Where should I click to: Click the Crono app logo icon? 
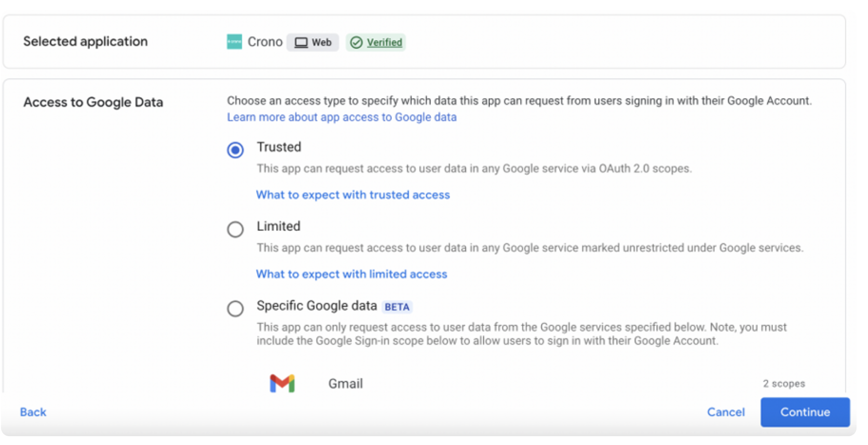pyautogui.click(x=234, y=42)
